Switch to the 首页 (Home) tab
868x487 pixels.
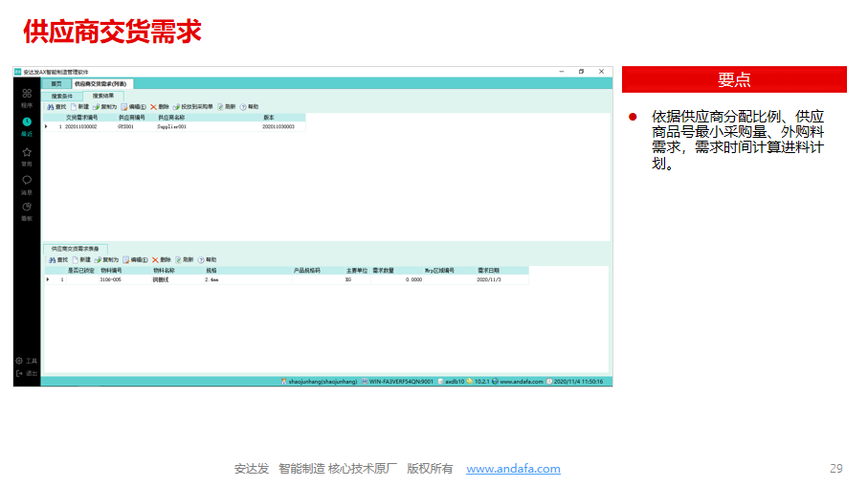pyautogui.click(x=56, y=84)
